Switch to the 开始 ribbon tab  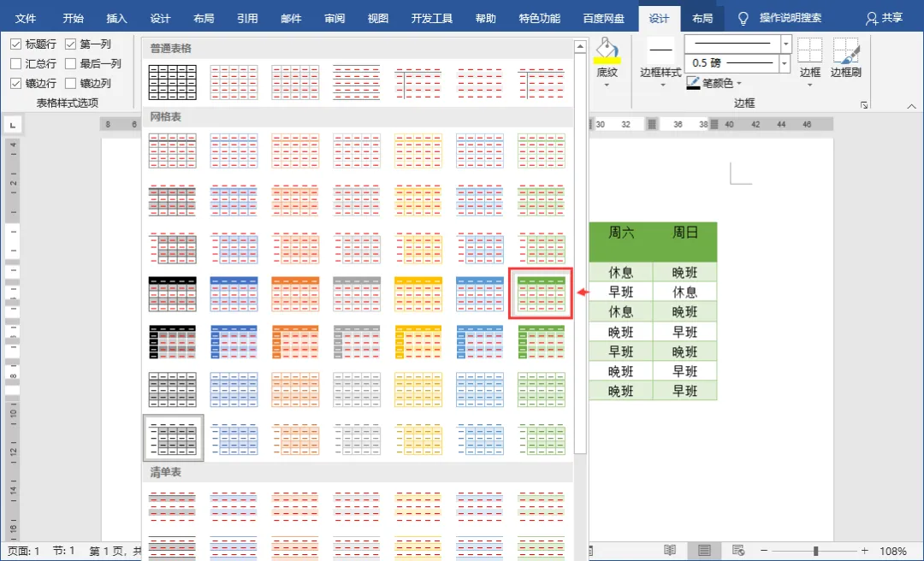(x=73, y=18)
